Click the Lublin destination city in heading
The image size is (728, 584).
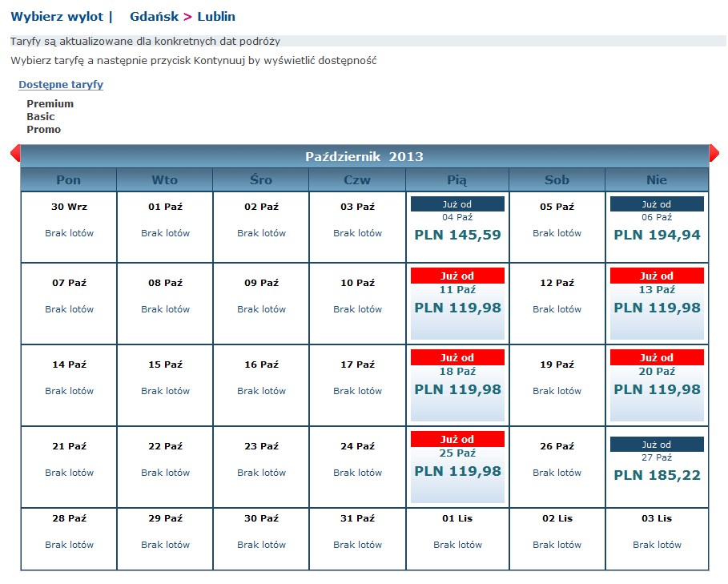click(216, 17)
